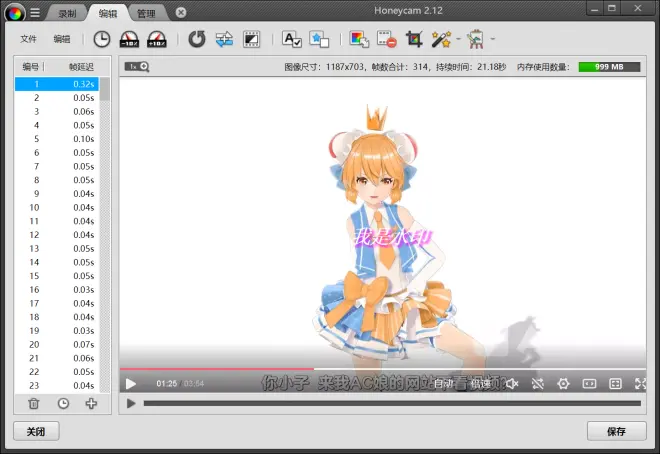Viewport: 660px width, 454px height.
Task: Select frame 5 with 0.10s delay
Action: click(x=57, y=139)
